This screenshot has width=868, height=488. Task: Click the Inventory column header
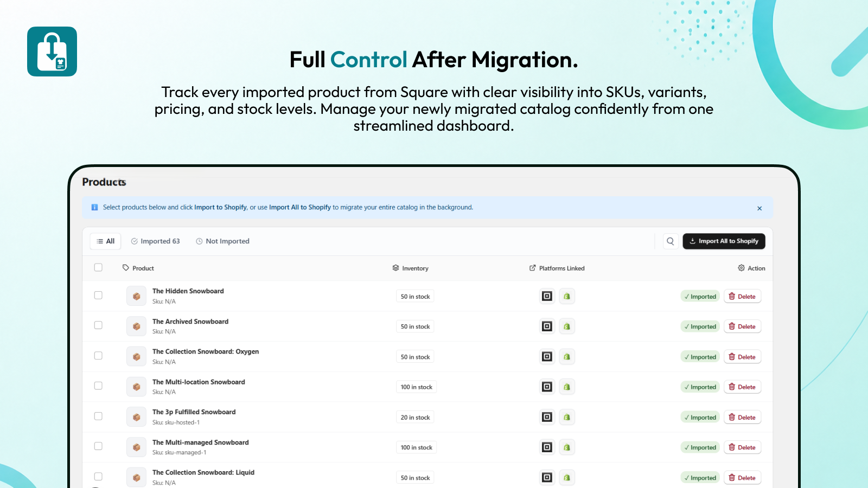coord(411,268)
